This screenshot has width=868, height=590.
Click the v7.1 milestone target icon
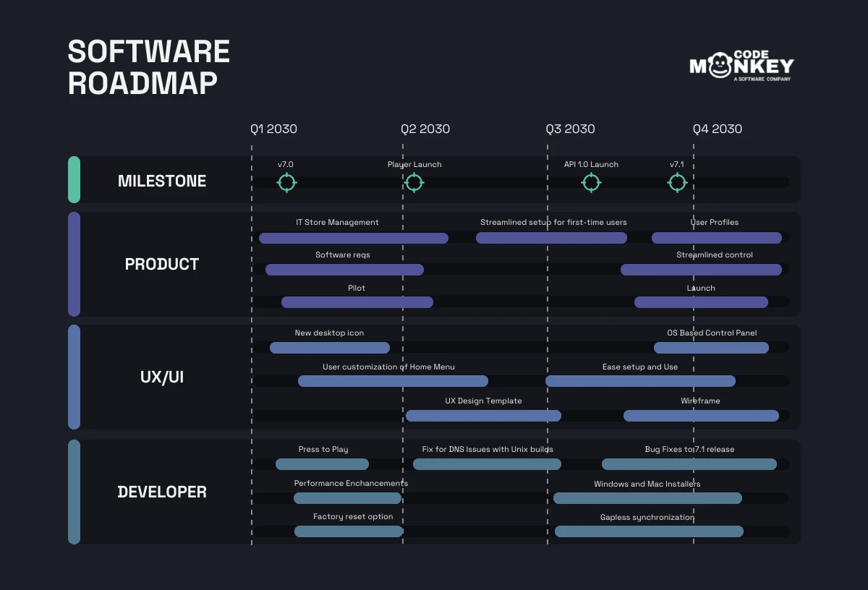pos(677,183)
